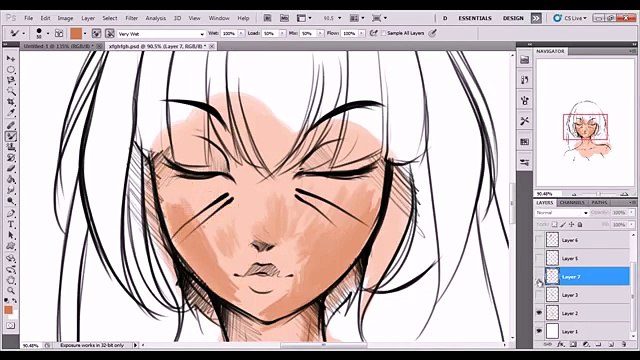Toggle Quick Mask mode icon
This screenshot has height=360, width=640.
11,326
